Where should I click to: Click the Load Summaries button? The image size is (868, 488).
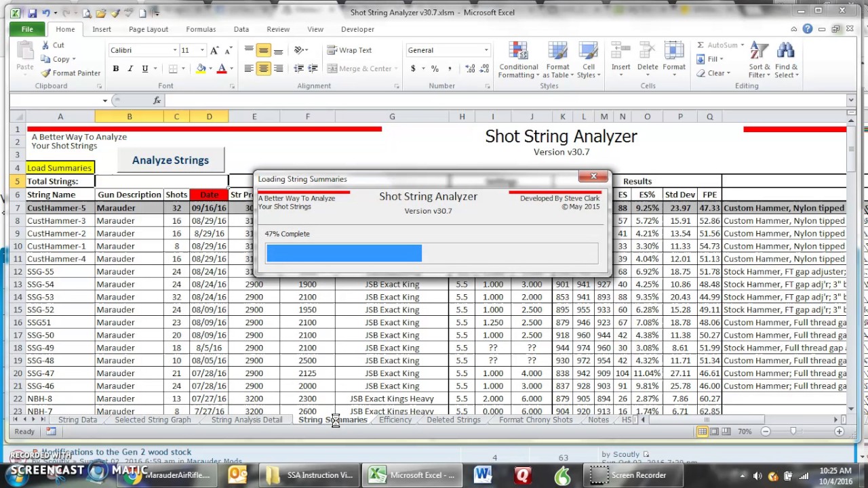pos(59,168)
